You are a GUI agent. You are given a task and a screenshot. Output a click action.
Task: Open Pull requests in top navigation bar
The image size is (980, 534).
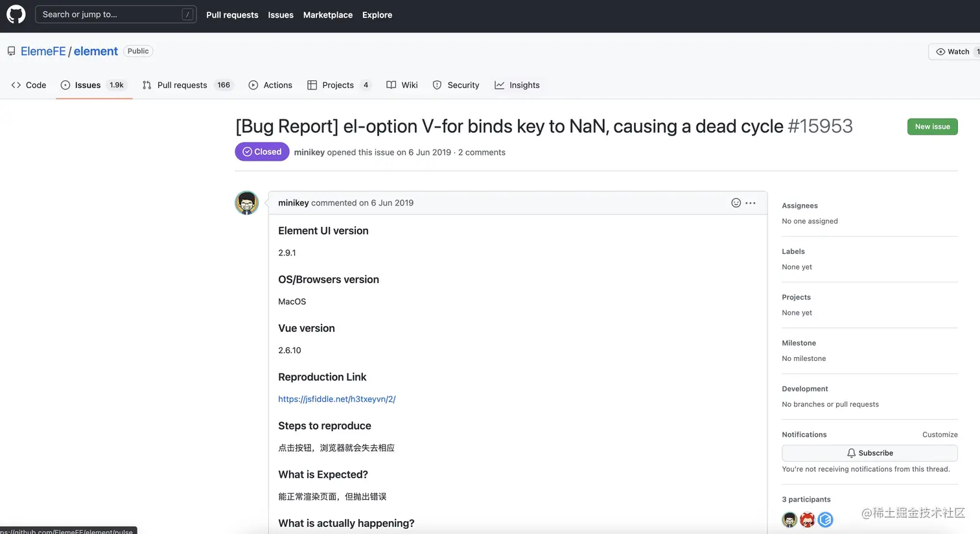click(232, 15)
